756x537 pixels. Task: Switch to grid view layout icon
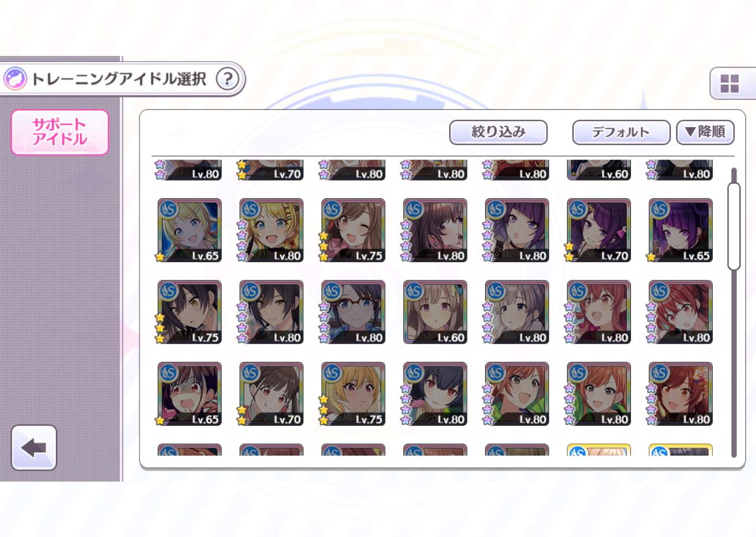click(729, 84)
